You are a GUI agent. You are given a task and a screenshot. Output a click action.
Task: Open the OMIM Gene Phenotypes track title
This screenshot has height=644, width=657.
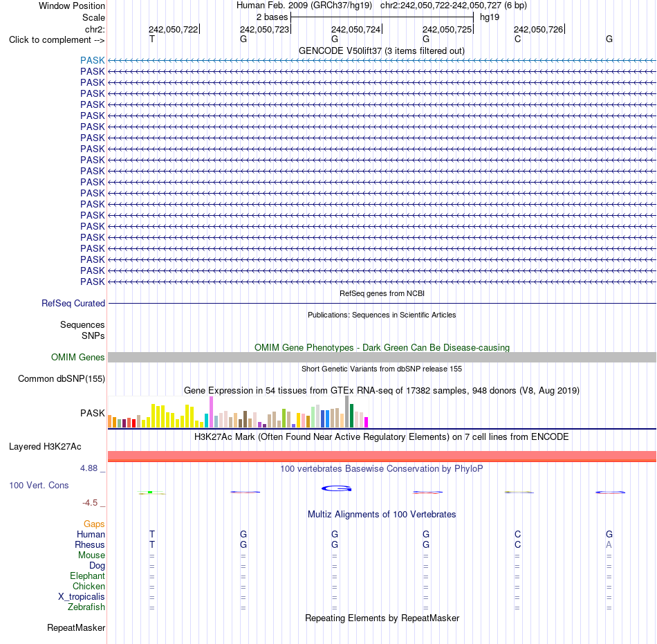point(382,347)
